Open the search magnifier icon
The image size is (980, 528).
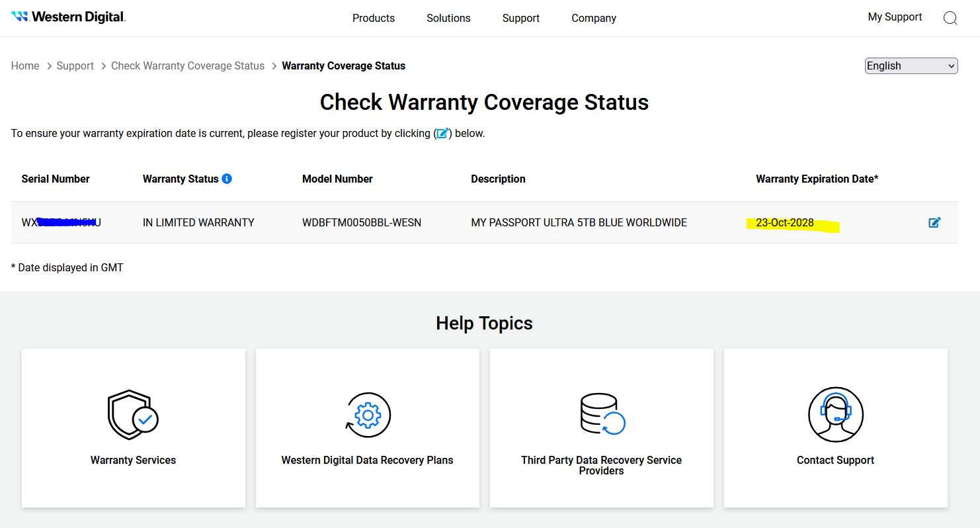(x=950, y=19)
